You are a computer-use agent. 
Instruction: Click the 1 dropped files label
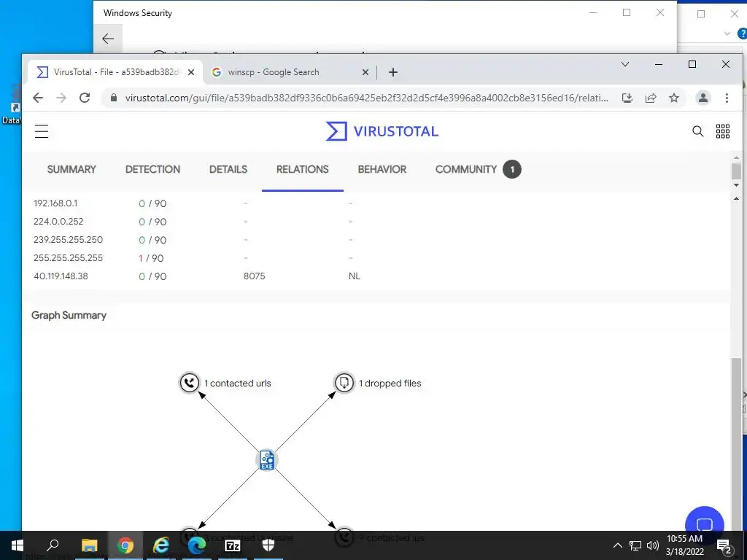[x=390, y=383]
